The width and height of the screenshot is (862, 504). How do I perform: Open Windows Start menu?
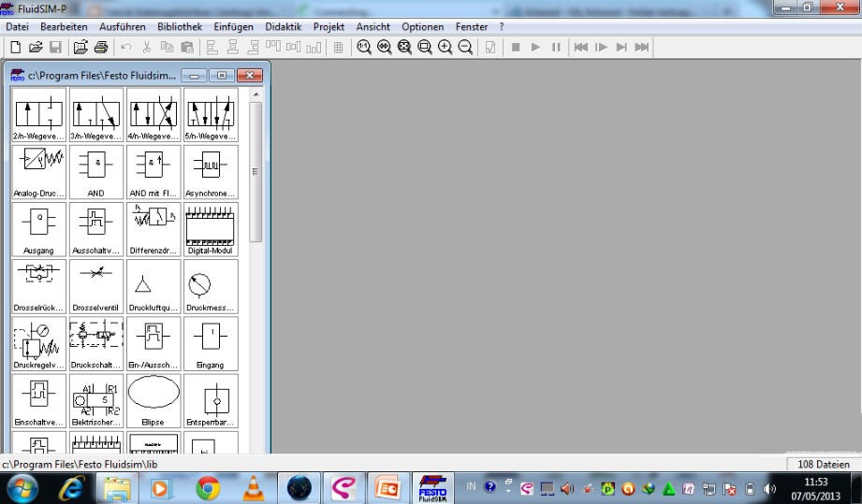[22, 488]
